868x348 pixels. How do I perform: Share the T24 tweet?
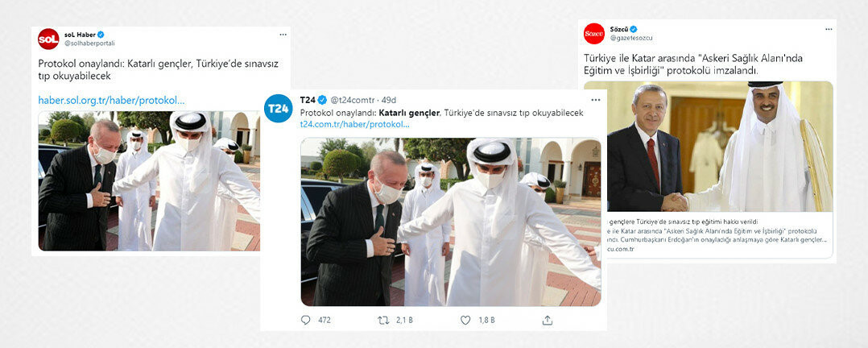547,320
